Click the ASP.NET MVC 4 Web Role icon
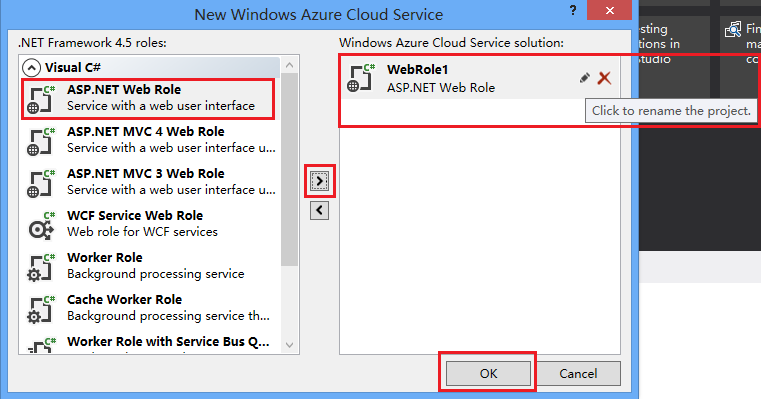The width and height of the screenshot is (761, 399). [41, 141]
